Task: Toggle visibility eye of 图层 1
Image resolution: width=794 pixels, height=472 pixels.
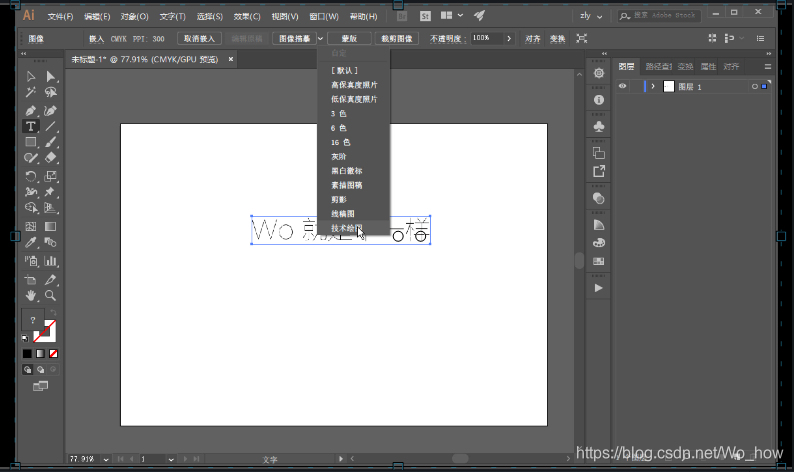Action: (622, 86)
